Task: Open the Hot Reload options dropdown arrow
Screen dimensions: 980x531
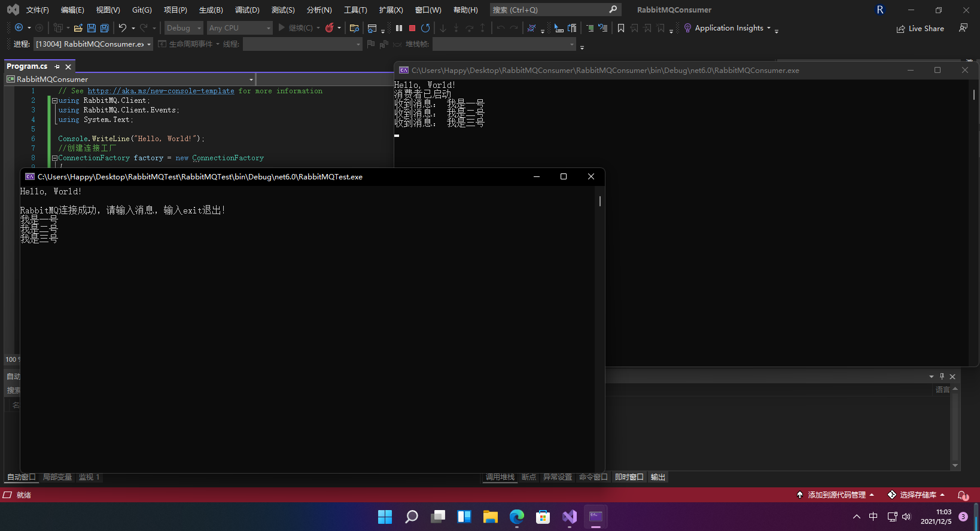Action: 339,28
